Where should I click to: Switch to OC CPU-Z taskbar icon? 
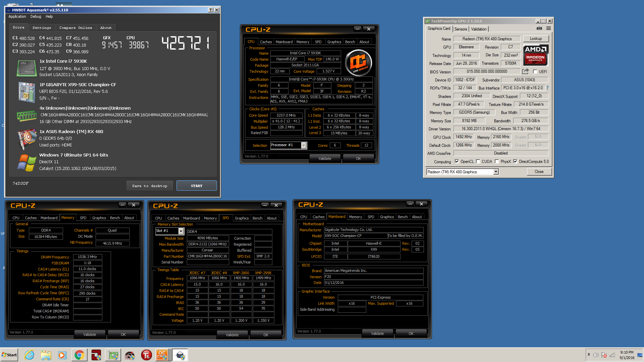point(162,355)
